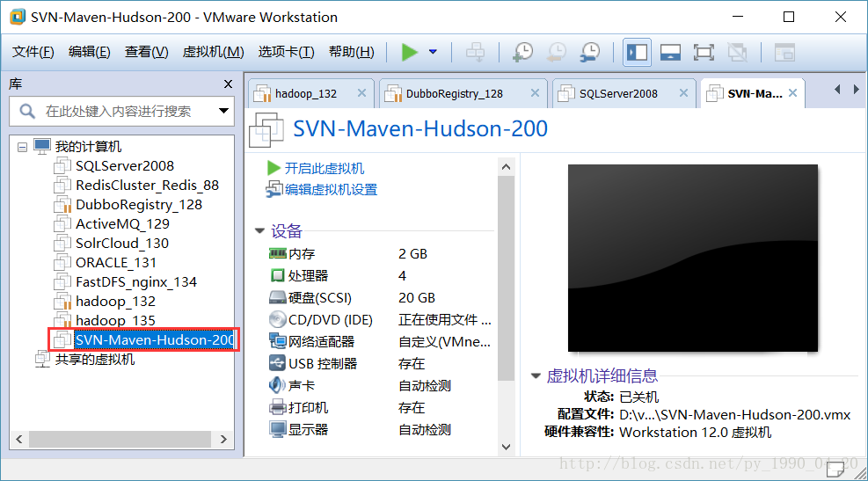Enter full screen mode icon
The height and width of the screenshot is (481, 868).
pyautogui.click(x=704, y=53)
